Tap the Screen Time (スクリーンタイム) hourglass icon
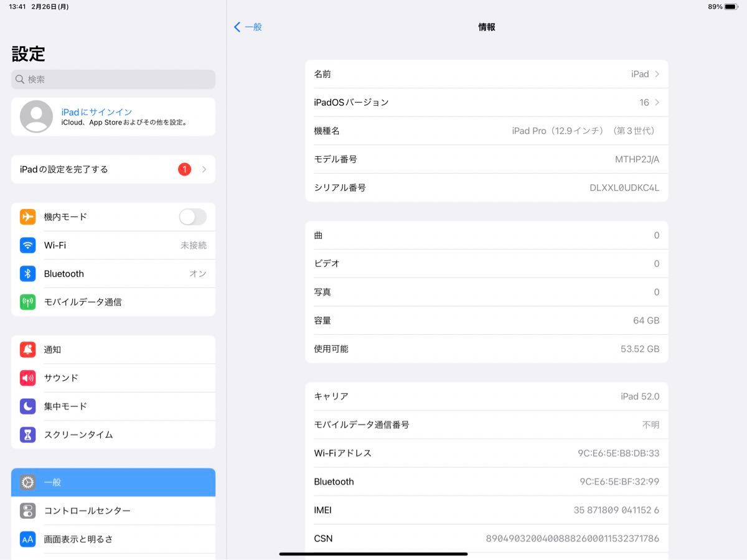Viewport: 747px width, 560px height. coord(28,435)
